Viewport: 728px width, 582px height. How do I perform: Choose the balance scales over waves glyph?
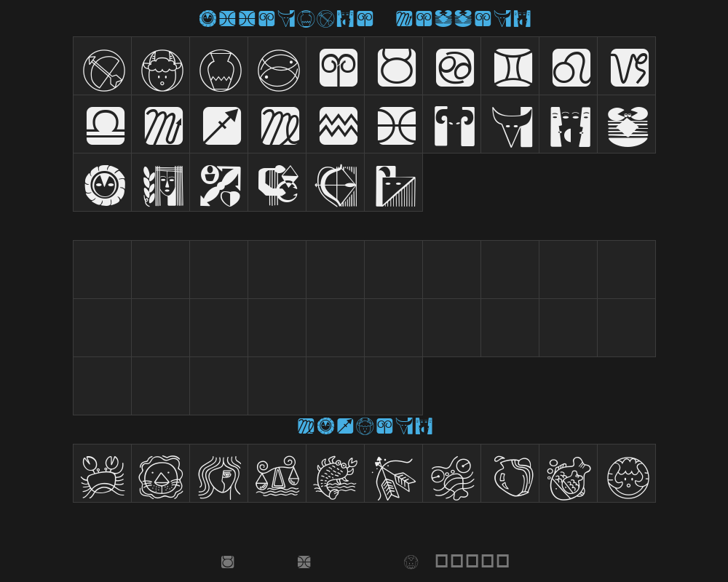[x=277, y=474]
